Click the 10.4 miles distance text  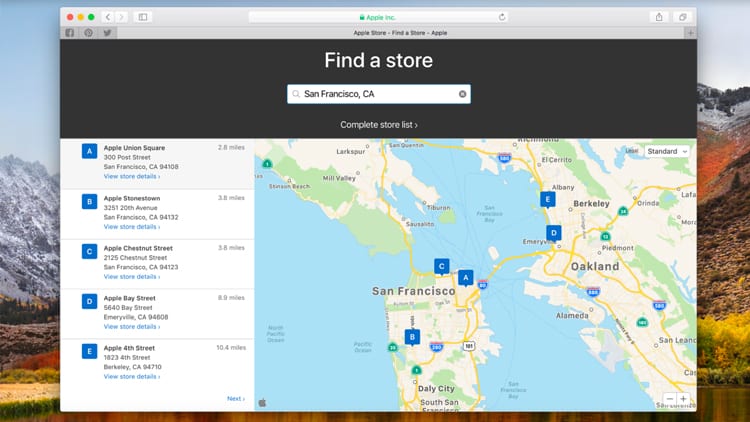(x=231, y=348)
